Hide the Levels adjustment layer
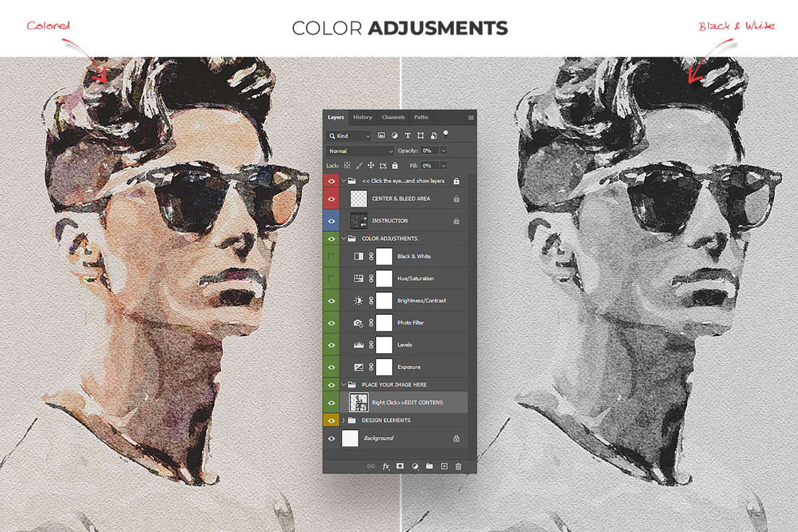The width and height of the screenshot is (798, 532). [331, 344]
